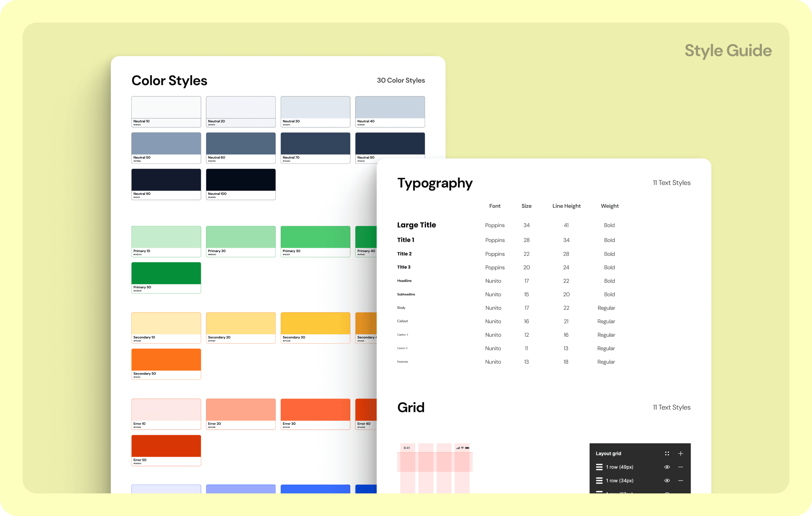The width and height of the screenshot is (812, 516).
Task: Open layout grid styles four-dot icon
Action: coord(667,454)
